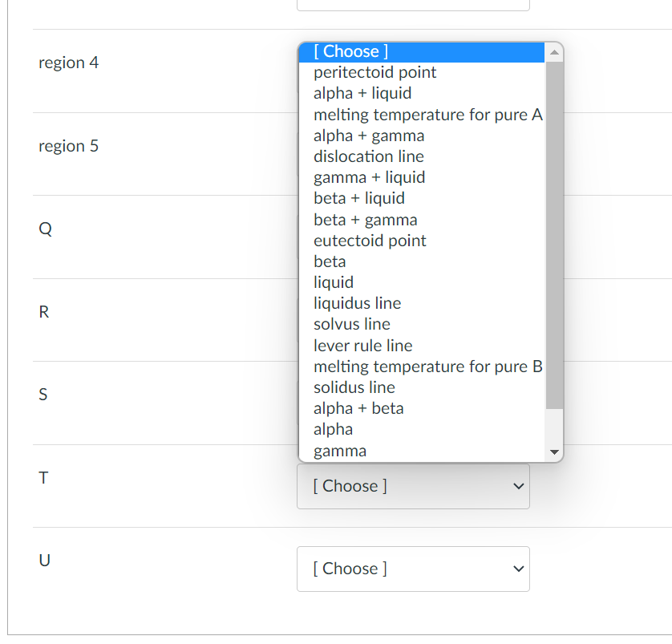Pick 'beta + liquid' from list
The width and height of the screenshot is (672, 644).
pos(359,198)
